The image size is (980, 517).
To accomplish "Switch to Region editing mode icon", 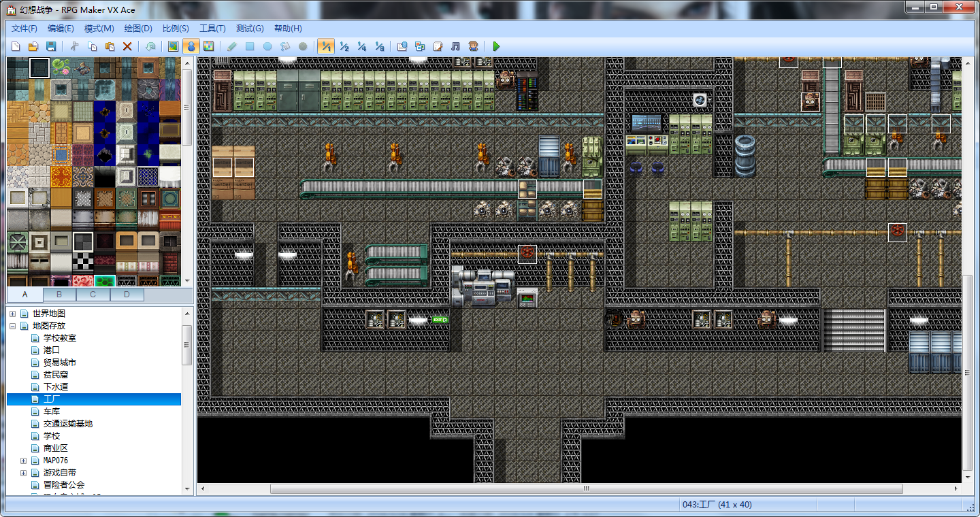I will pyautogui.click(x=209, y=46).
